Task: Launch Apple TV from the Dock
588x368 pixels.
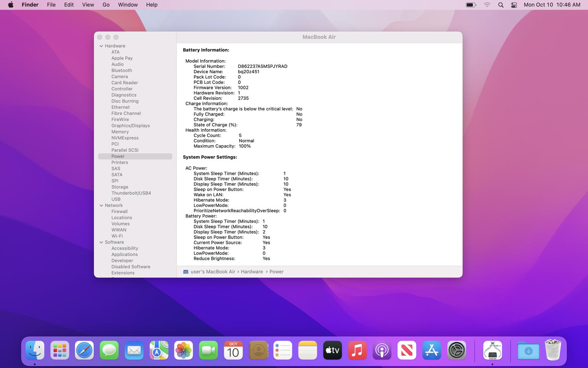Action: coord(332,350)
